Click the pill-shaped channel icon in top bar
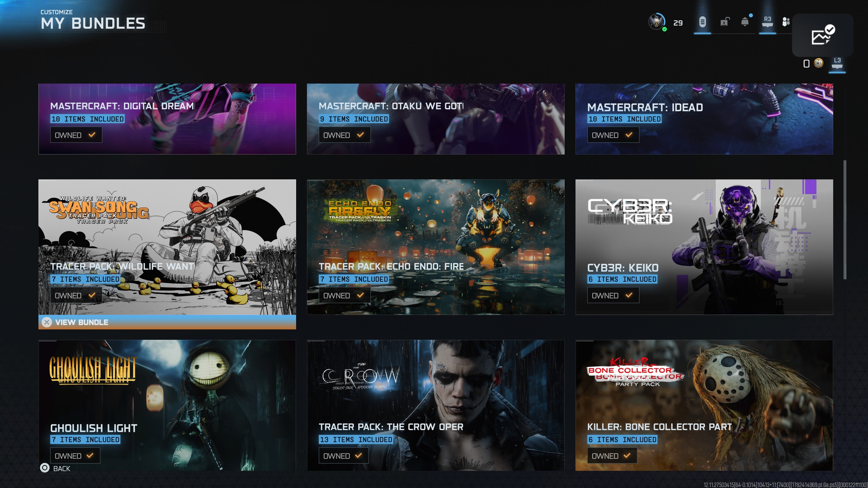This screenshot has width=868, height=488. coord(702,22)
